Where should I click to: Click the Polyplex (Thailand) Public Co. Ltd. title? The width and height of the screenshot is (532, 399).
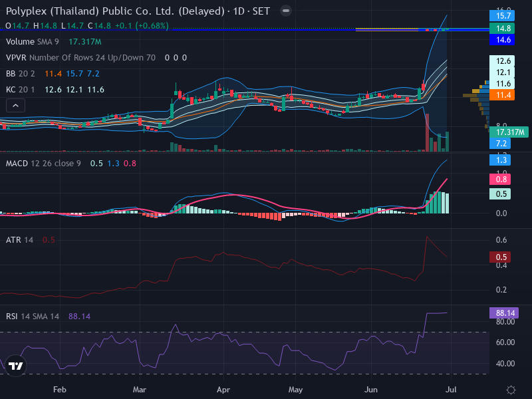115,11
